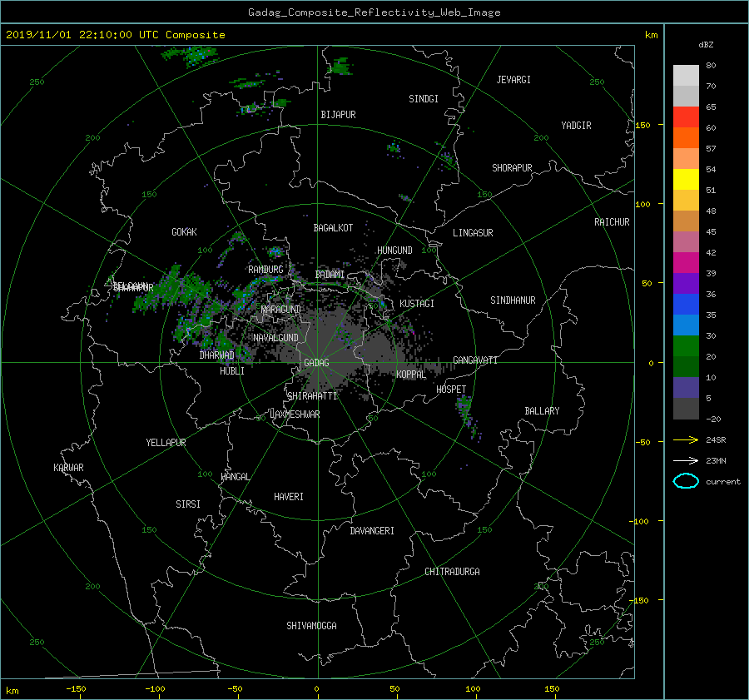Click the RAMDURG city label

[265, 270]
